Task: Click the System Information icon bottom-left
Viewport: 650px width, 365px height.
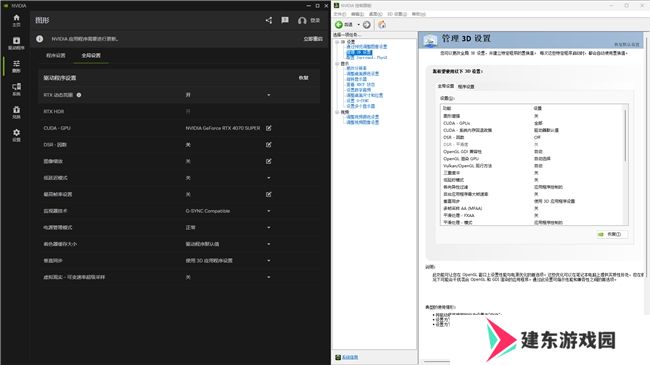Action: pos(338,357)
